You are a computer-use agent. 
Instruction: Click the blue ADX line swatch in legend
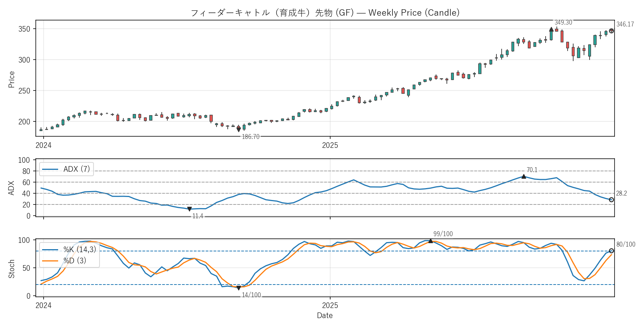50,169
